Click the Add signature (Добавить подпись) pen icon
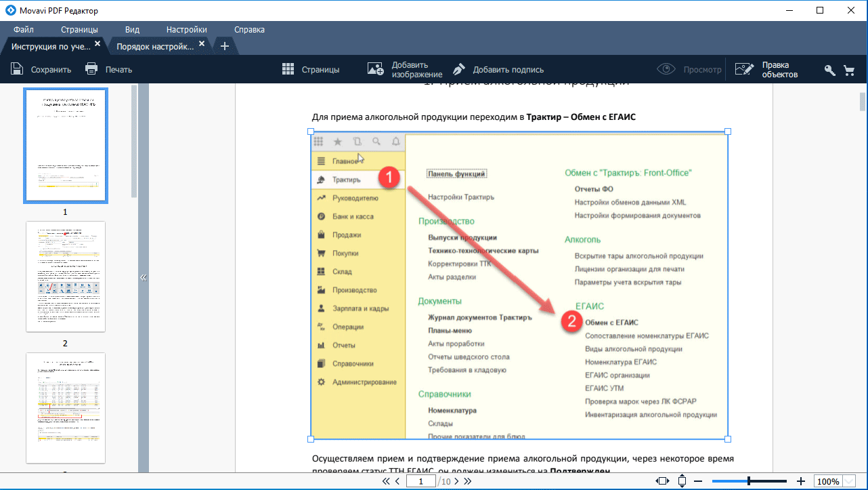 click(459, 69)
